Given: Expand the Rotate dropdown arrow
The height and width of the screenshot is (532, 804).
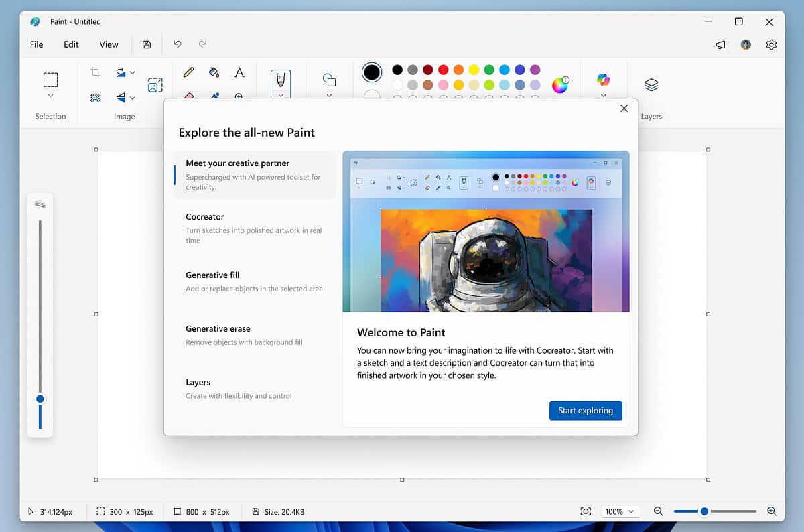Looking at the screenshot, I should [x=133, y=72].
